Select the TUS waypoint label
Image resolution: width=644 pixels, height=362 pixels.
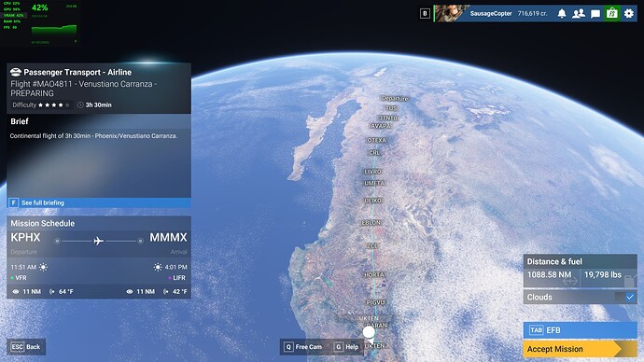pyautogui.click(x=391, y=108)
